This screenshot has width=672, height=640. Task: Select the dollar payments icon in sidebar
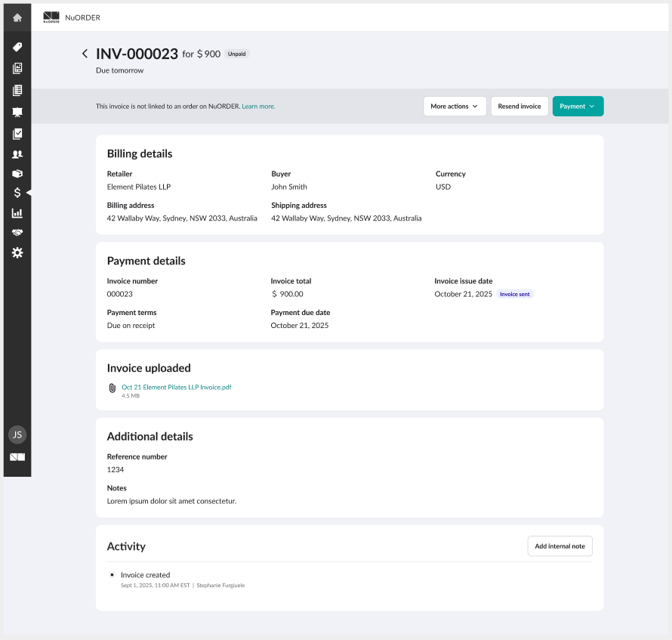coord(17,193)
